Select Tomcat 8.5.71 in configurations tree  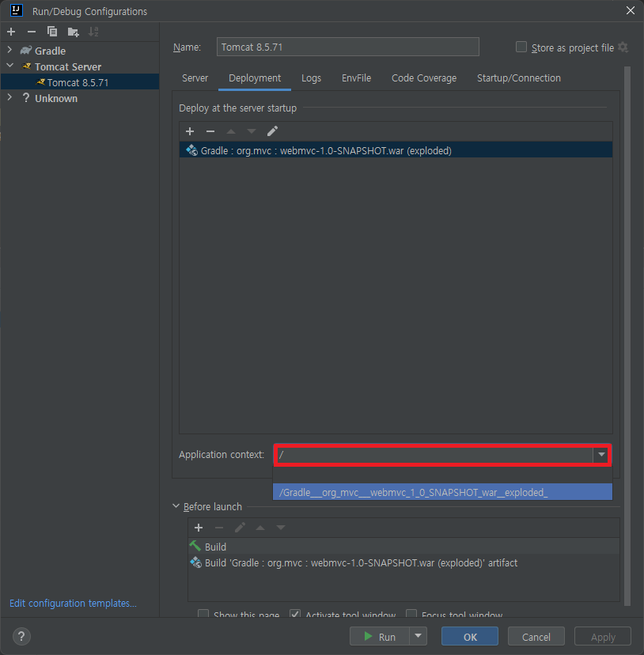[x=80, y=82]
